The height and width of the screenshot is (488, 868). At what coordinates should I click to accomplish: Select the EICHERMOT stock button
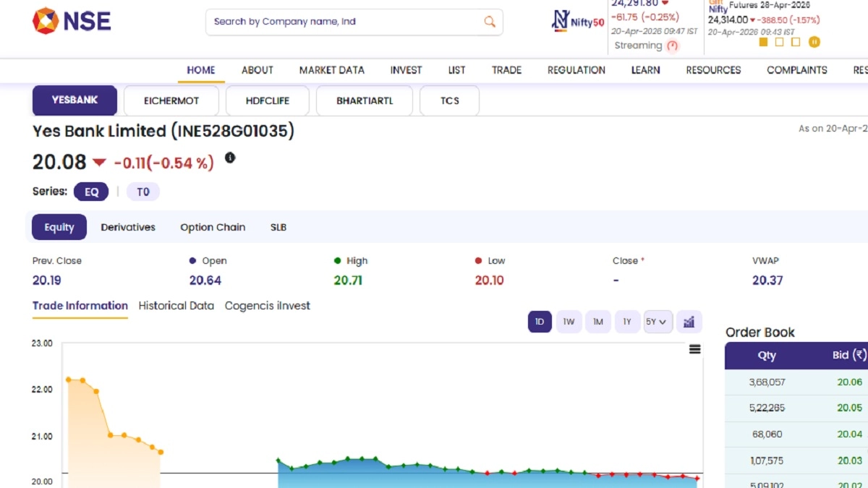tap(171, 100)
